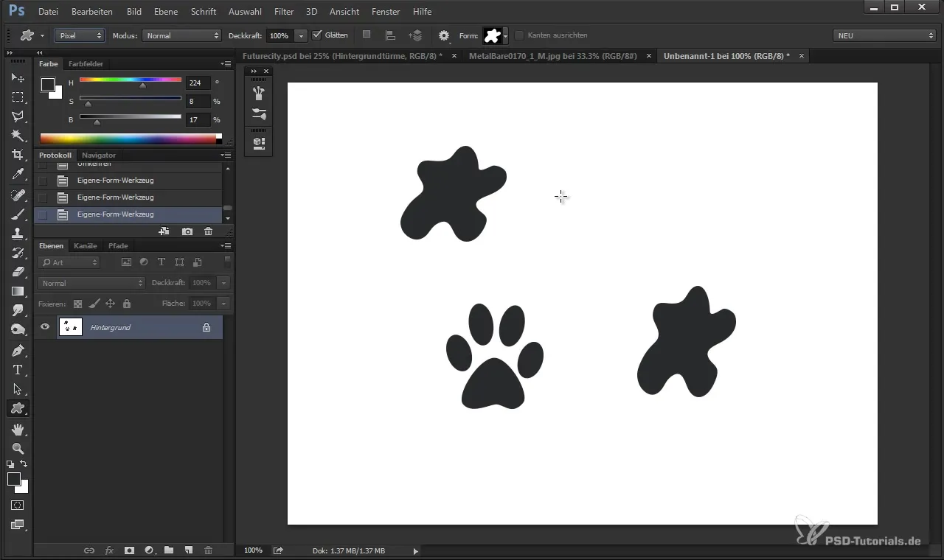Select the Hand tool
This screenshot has height=560, width=944.
click(x=18, y=429)
